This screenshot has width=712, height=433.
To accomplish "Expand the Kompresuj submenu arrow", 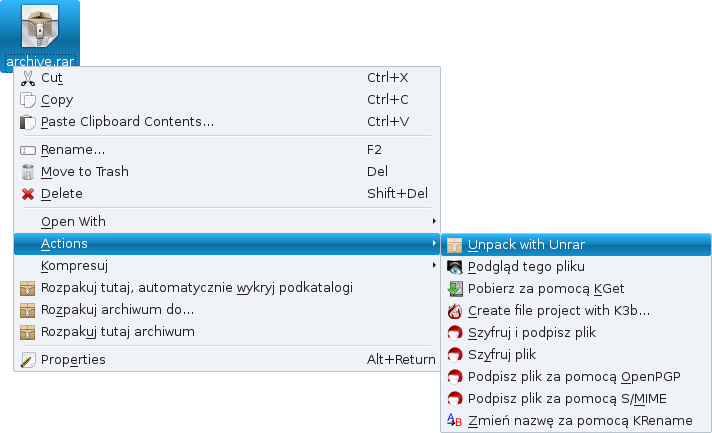I will (434, 266).
